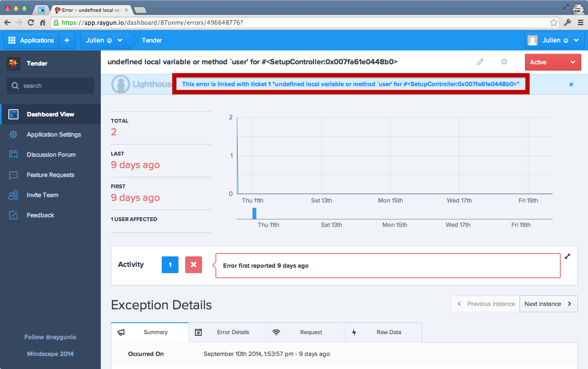This screenshot has width=588, height=369.
Task: Open the Julien user menu at top right
Action: point(554,40)
